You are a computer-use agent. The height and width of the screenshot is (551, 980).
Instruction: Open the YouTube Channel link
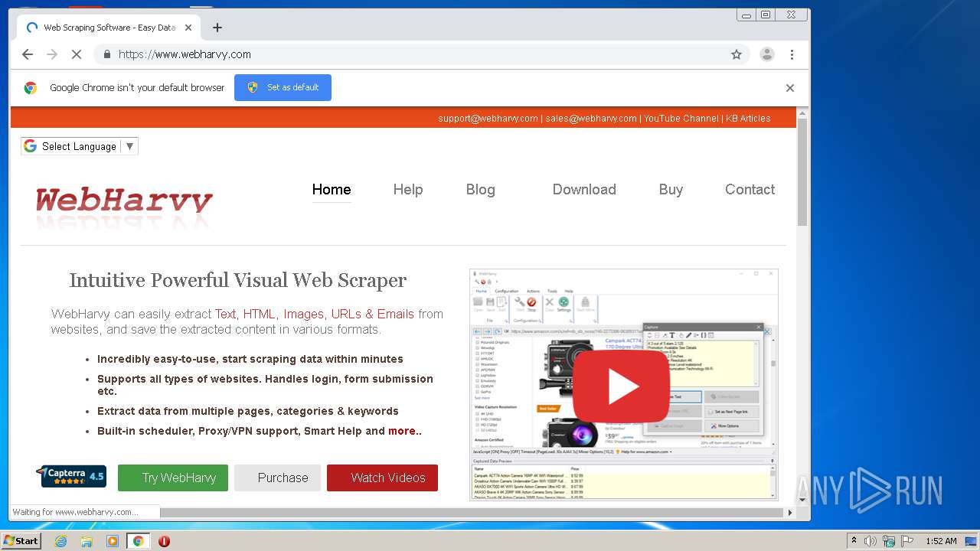681,119
